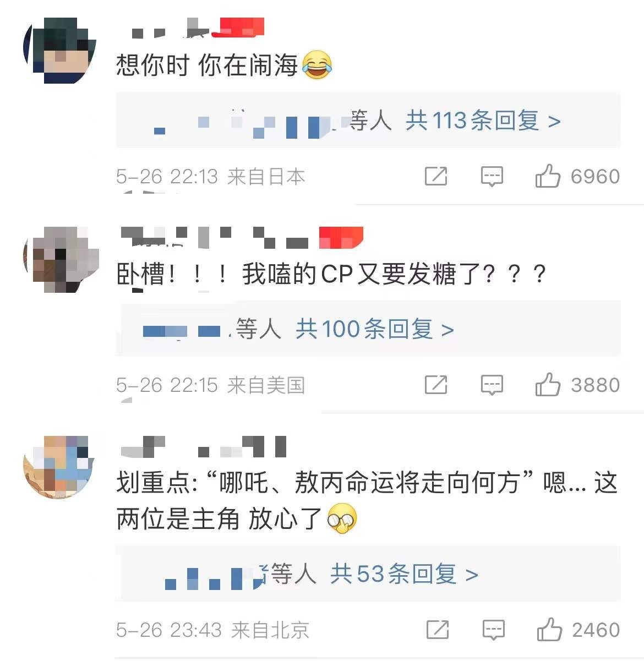The height and width of the screenshot is (661, 644).
Task: Reply to the 划重点 comment
Action: tap(493, 630)
